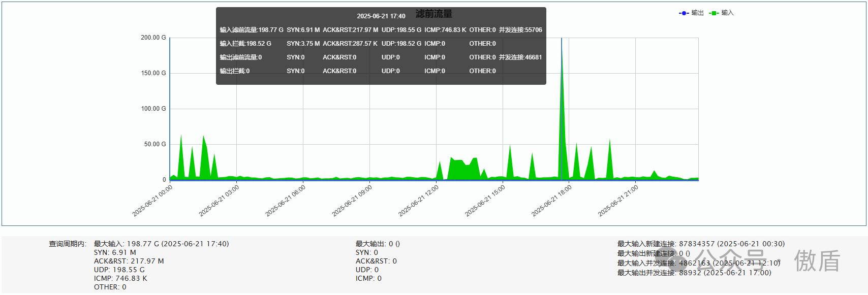Toggle the 输出 series via legend label
Image resolution: width=868 pixels, height=295 pixels.
click(697, 13)
